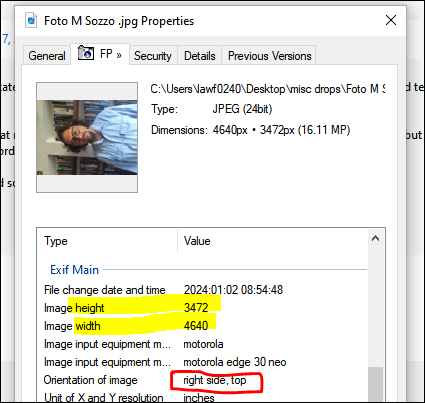Select the Unit of X and Y resolution row
The width and height of the screenshot is (425, 403).
(x=202, y=397)
